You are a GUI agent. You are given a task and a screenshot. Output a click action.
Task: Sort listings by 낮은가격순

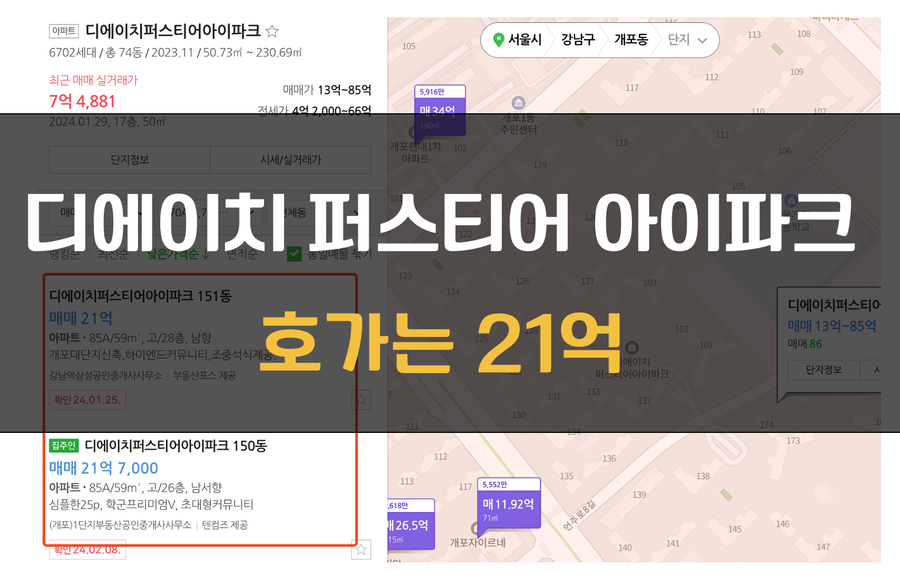coord(178,254)
